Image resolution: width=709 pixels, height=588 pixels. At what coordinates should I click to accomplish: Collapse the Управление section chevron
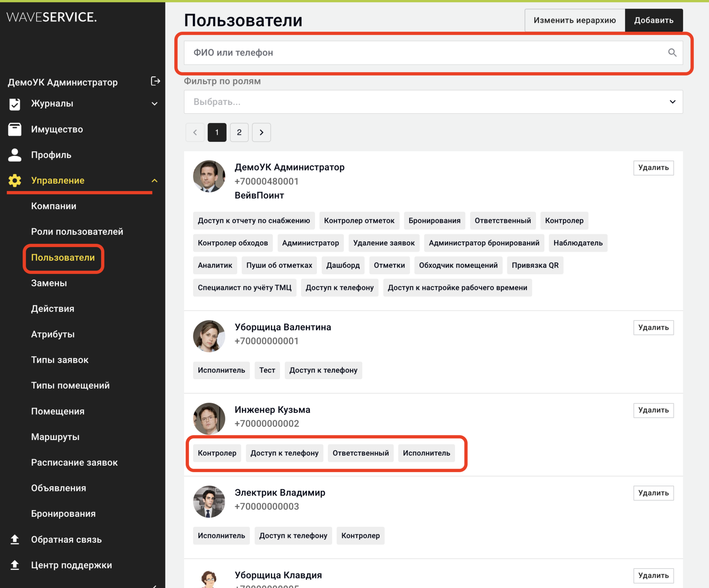click(154, 181)
